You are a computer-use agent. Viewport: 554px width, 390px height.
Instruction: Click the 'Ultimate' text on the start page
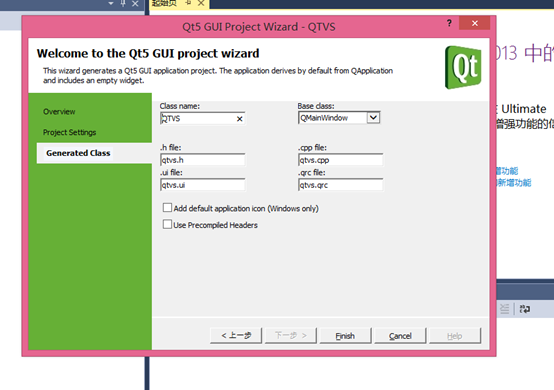tap(524, 109)
